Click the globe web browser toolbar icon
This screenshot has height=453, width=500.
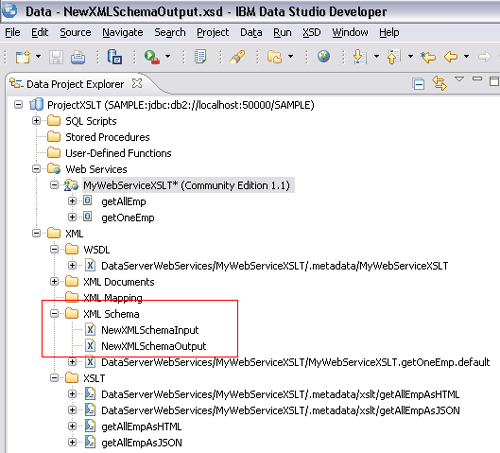point(323,56)
